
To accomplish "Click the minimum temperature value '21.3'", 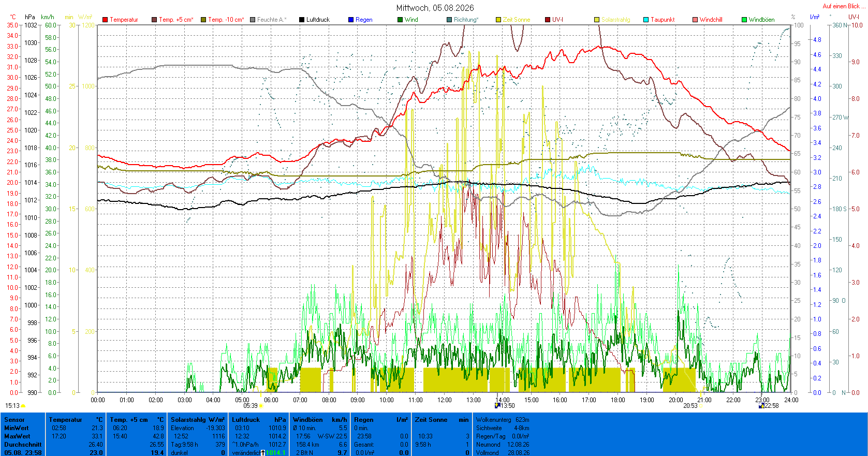I will [97, 428].
